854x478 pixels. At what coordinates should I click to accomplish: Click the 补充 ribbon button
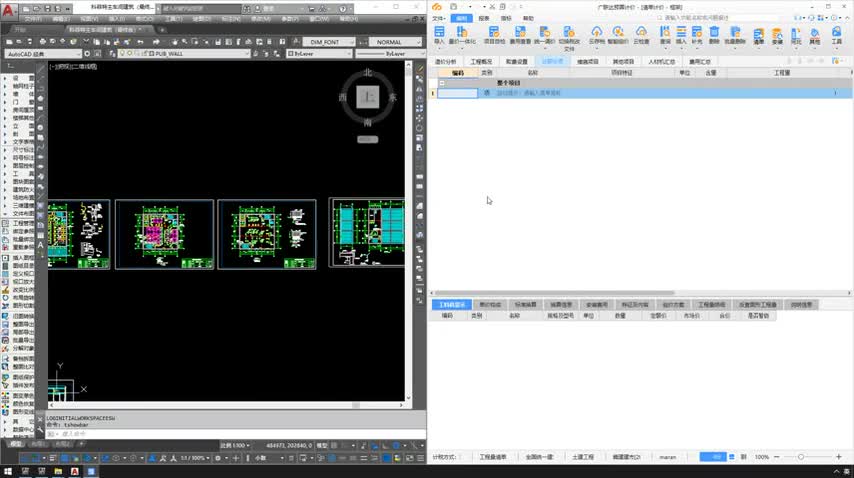coord(697,34)
